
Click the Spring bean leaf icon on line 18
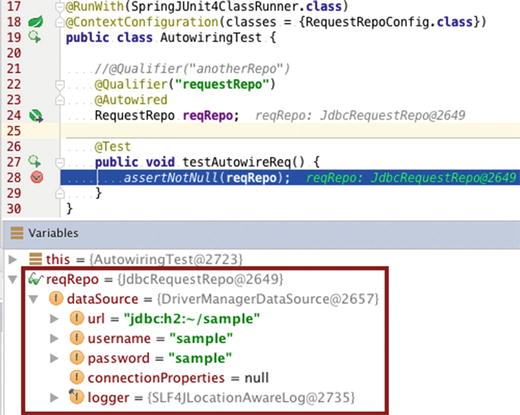click(x=35, y=22)
